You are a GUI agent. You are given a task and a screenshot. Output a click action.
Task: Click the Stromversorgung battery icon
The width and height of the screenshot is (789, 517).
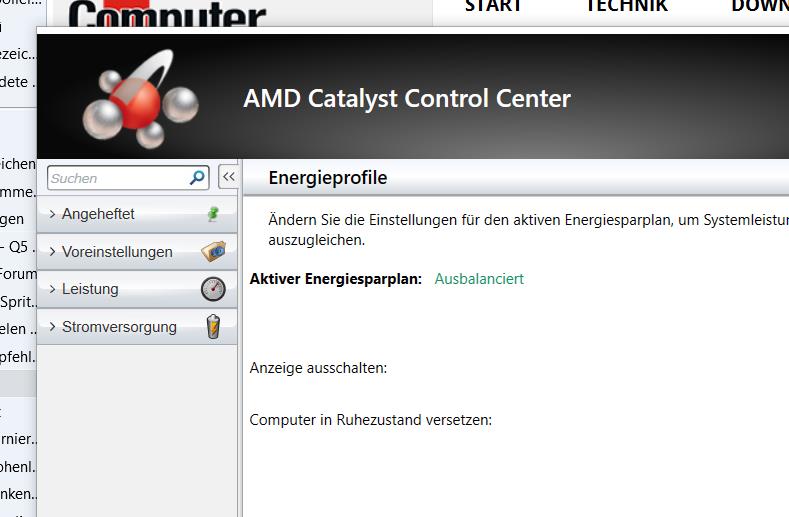[x=213, y=326]
